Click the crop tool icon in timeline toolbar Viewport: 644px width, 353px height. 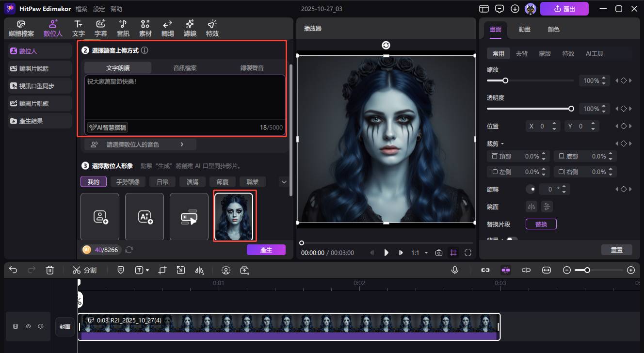162,270
